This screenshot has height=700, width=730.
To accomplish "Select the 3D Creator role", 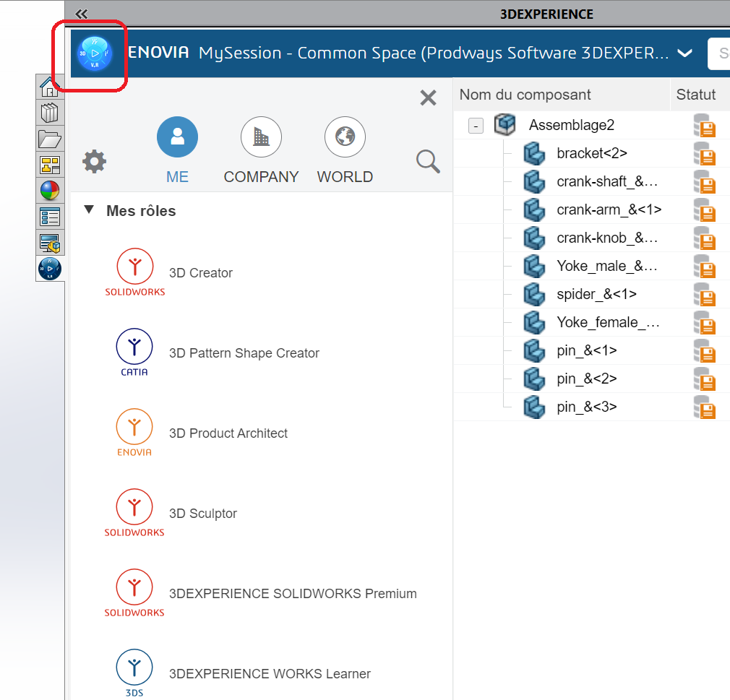I will pos(201,273).
